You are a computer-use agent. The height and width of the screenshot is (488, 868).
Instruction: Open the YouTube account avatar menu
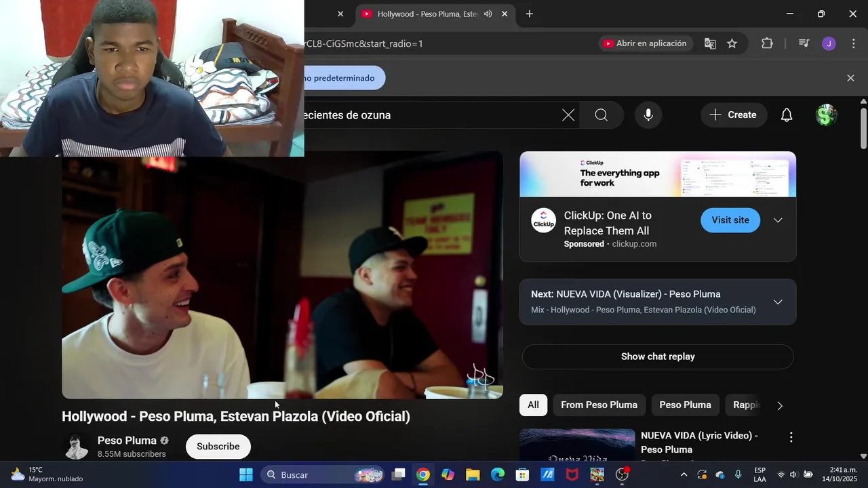pos(825,115)
